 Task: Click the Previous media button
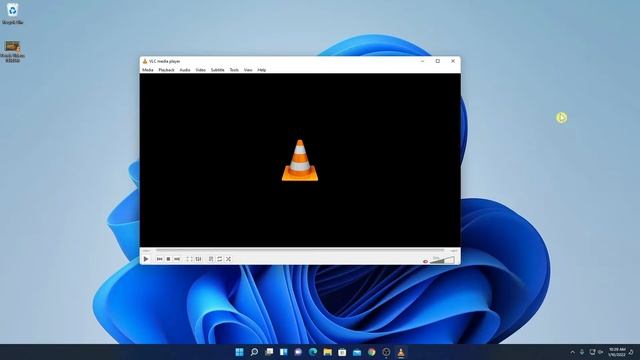[160, 259]
